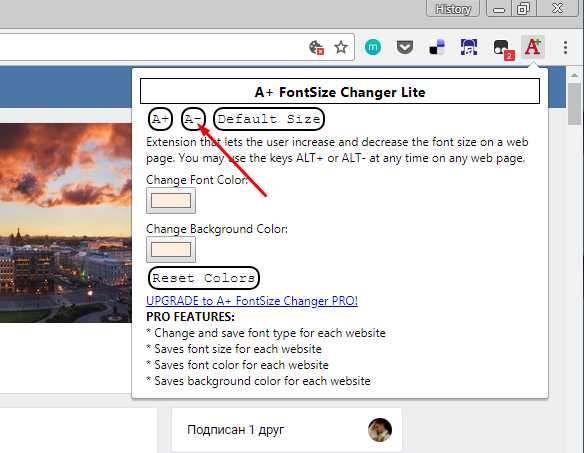The image size is (584, 453).
Task: Follow UPGRADE to A+ FontSize Changer PRO link
Action: 252,301
